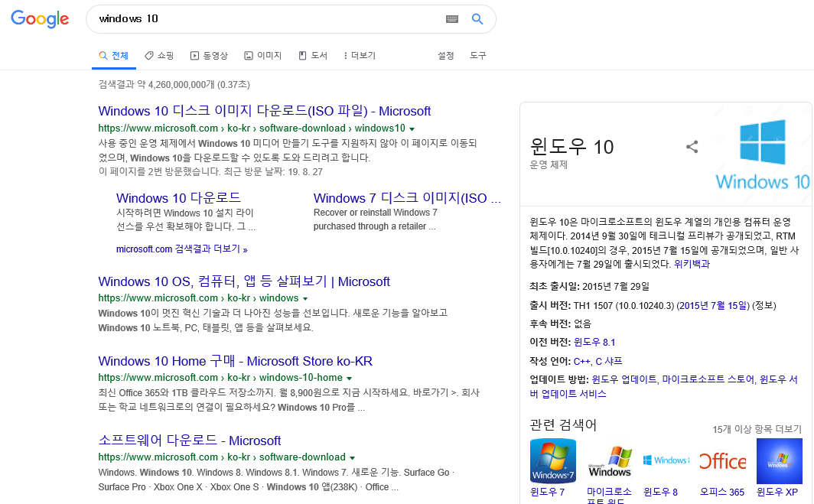Screen dimensions: 814x504
Task: Open the 마이크로소프트 윈도 related thumbnail
Action: pyautogui.click(x=610, y=461)
